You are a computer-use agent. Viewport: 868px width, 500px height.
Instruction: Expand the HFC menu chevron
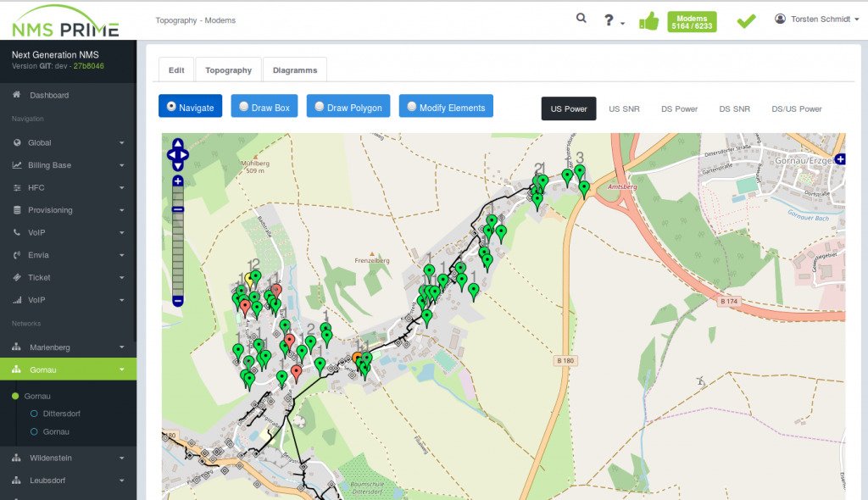coord(122,187)
